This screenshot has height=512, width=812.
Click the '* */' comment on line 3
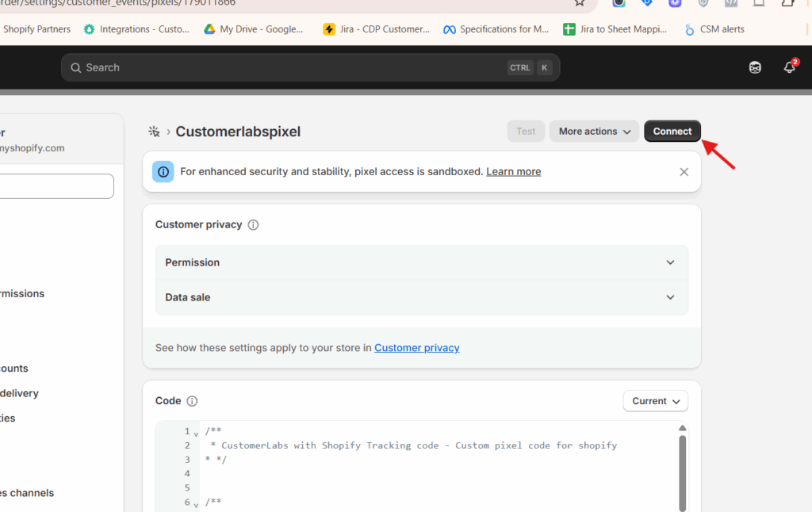[216, 460]
